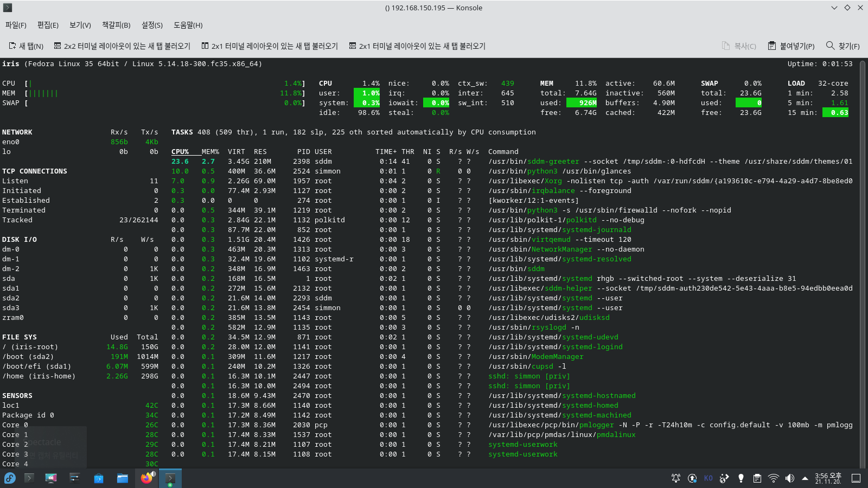Switch to the Firefox taskbar entry
The height and width of the screenshot is (488, 868).
click(147, 478)
